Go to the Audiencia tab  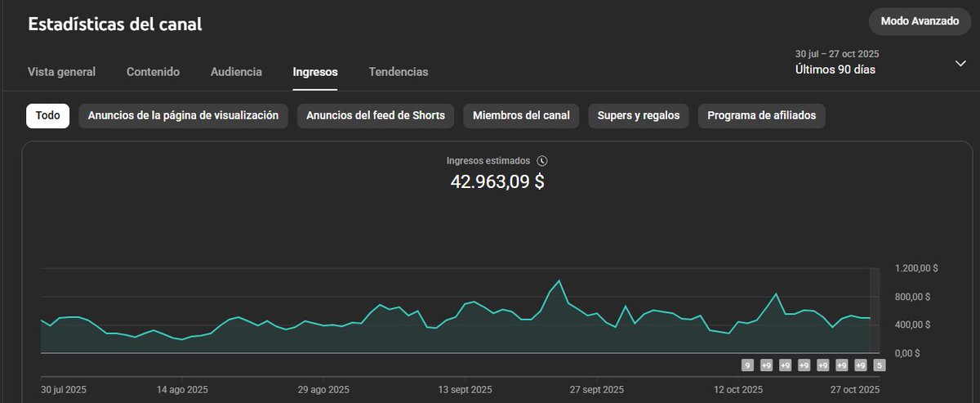237,72
